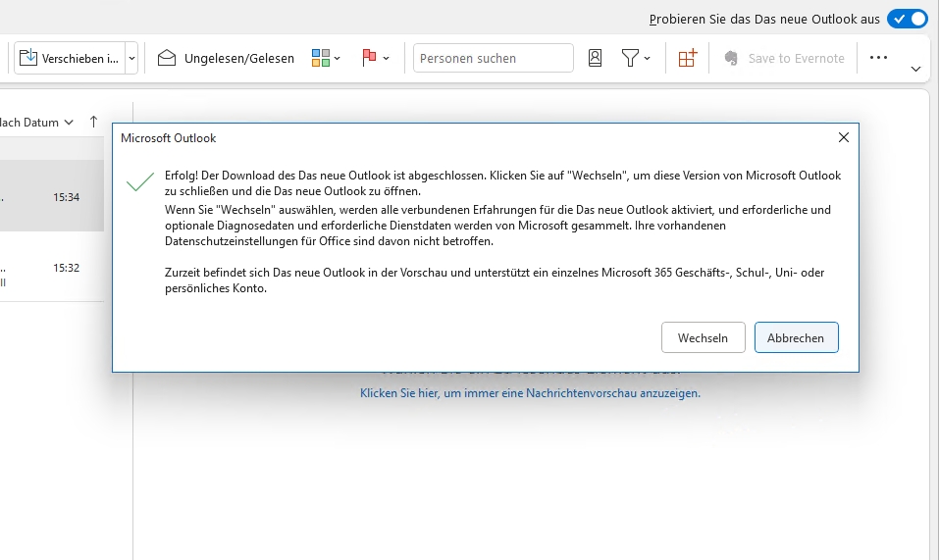Click Ungelesen/Gelesen envelope button
The image size is (939, 560).
click(226, 58)
